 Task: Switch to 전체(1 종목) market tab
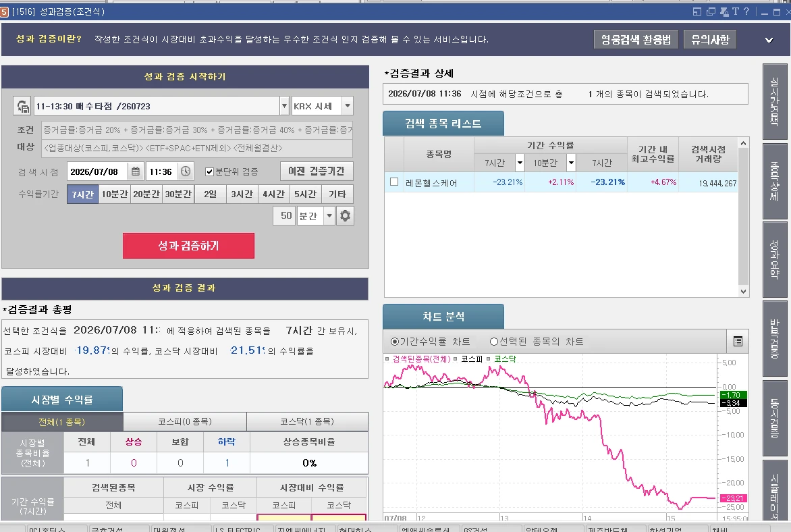pos(62,421)
